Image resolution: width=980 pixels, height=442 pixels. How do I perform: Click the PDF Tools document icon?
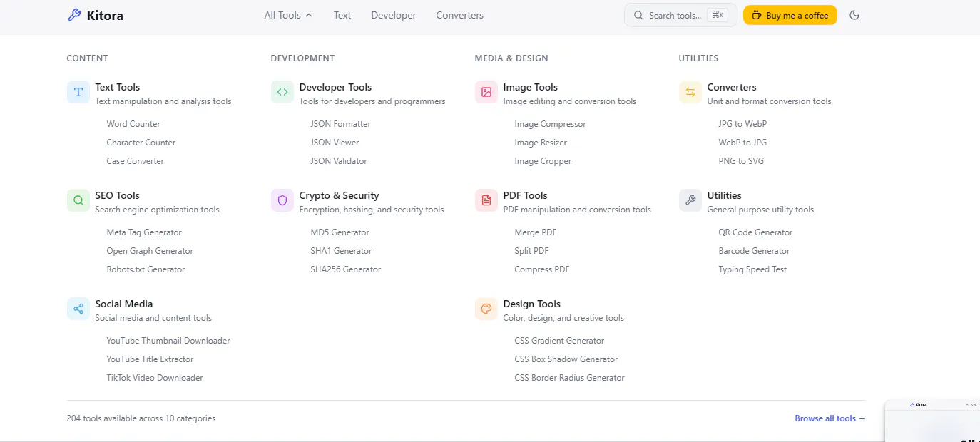pos(486,200)
